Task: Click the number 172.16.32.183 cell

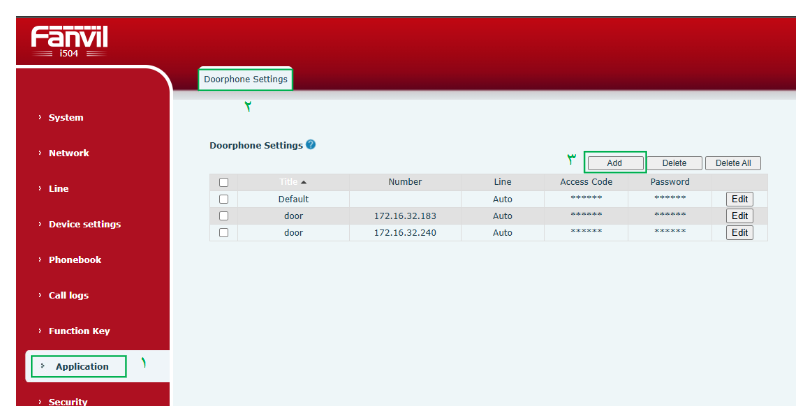Action: coord(405,216)
